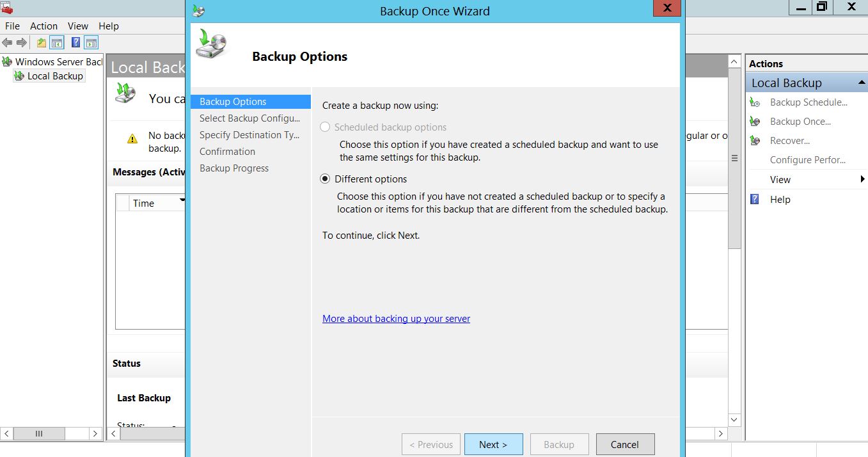The image size is (868, 457).
Task: Toggle the Show/Hide Action Pane icon
Action: pos(91,43)
